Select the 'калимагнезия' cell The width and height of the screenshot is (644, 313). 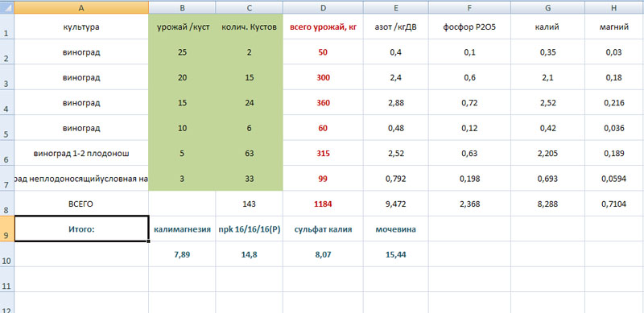click(182, 229)
